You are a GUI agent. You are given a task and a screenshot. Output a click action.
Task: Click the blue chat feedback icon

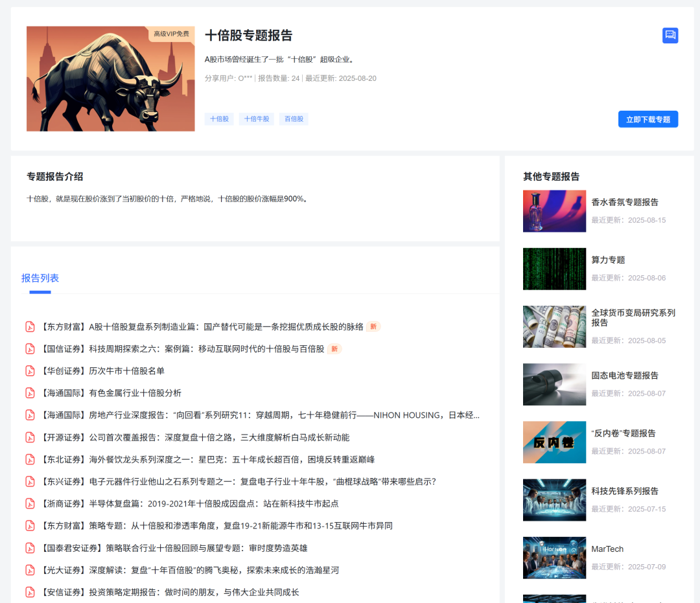pyautogui.click(x=670, y=35)
